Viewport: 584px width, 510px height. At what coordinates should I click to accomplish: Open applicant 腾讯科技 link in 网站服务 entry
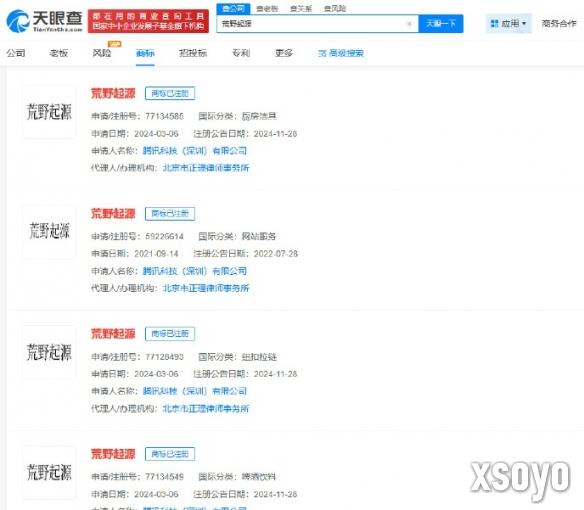(195, 271)
